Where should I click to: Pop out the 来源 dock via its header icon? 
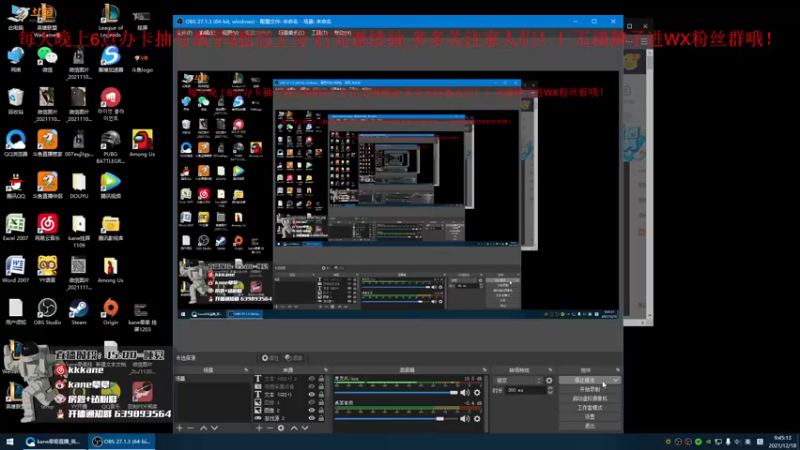tap(326, 370)
